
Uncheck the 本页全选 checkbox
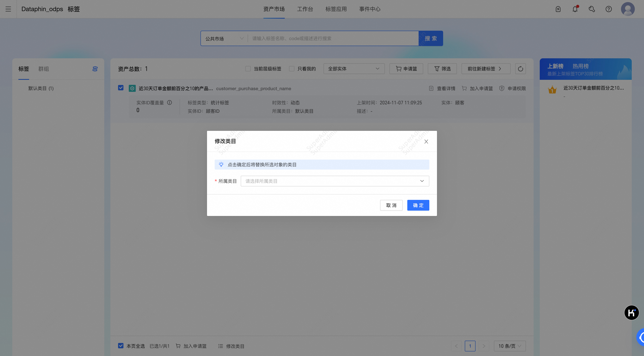[121, 346]
